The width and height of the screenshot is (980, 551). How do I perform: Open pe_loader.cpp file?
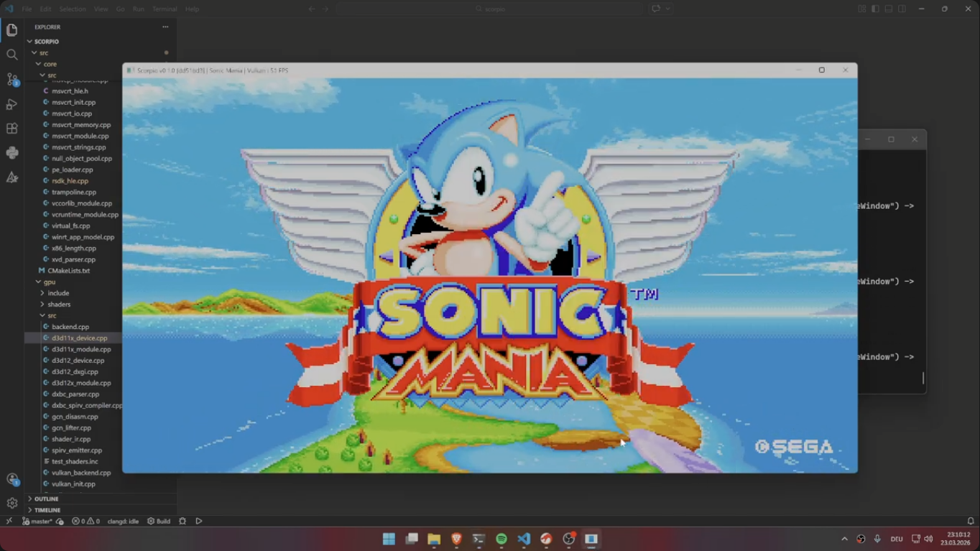72,170
